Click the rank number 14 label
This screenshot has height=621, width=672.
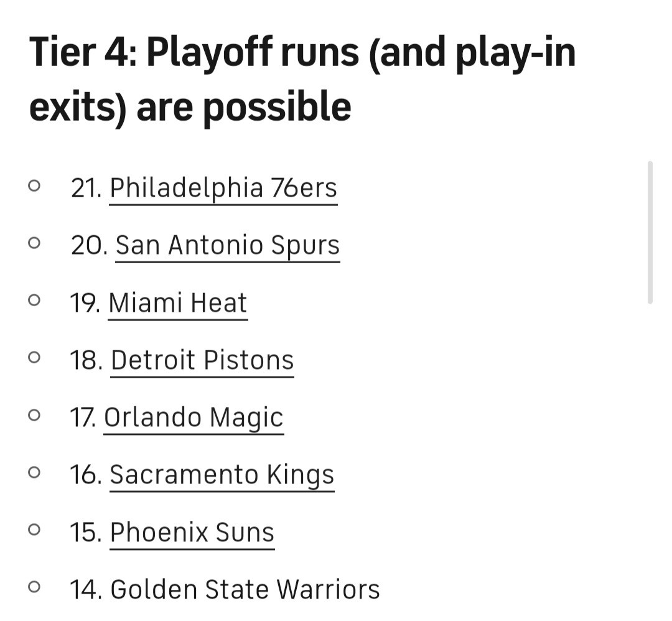[86, 590]
